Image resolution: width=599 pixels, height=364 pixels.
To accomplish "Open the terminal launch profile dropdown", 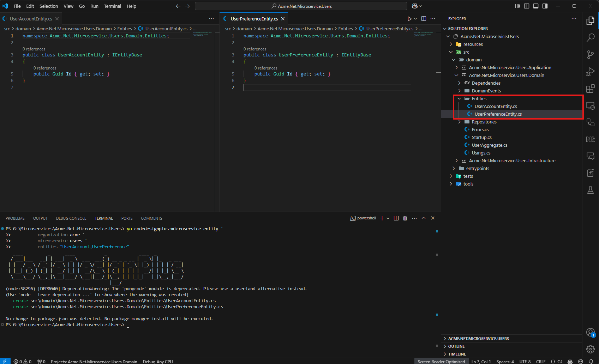I will click(x=388, y=218).
